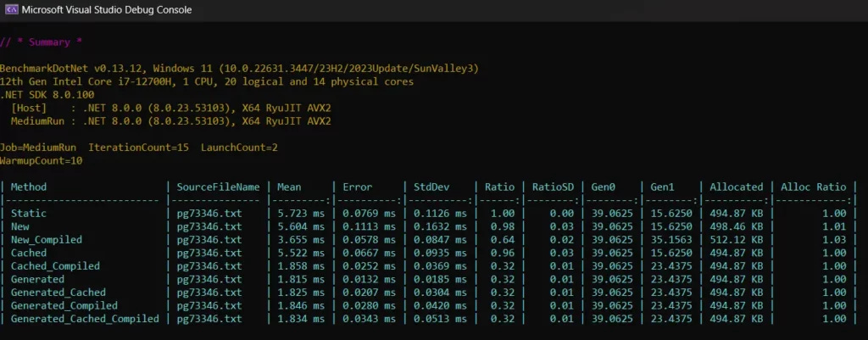Click pg73346.txt in the Static row
This screenshot has width=868, height=340.
(x=209, y=213)
